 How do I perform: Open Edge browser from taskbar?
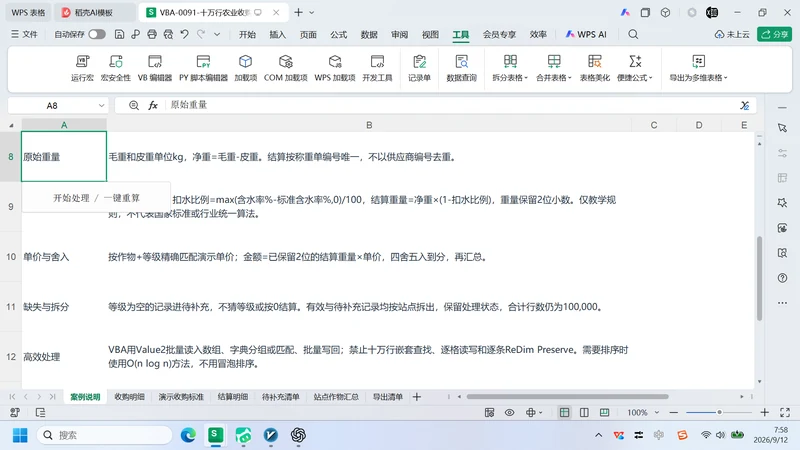pos(188,435)
